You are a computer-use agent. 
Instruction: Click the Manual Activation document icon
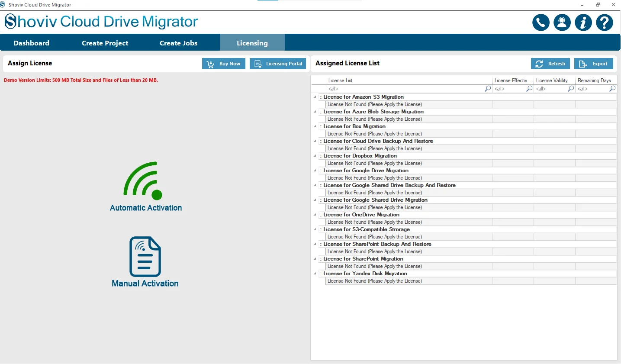point(145,256)
